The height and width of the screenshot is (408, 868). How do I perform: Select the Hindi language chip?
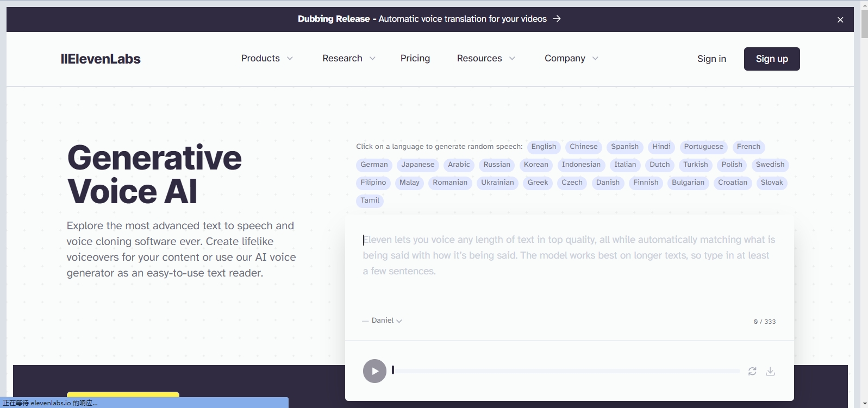tap(661, 147)
